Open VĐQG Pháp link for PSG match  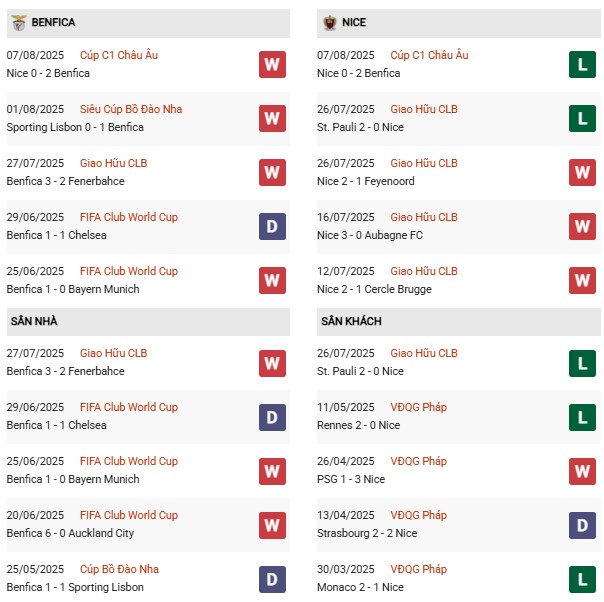[x=419, y=461]
